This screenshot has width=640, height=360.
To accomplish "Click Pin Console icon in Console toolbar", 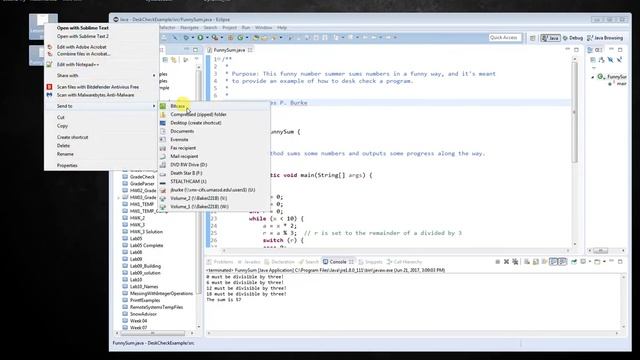I will pos(574,262).
